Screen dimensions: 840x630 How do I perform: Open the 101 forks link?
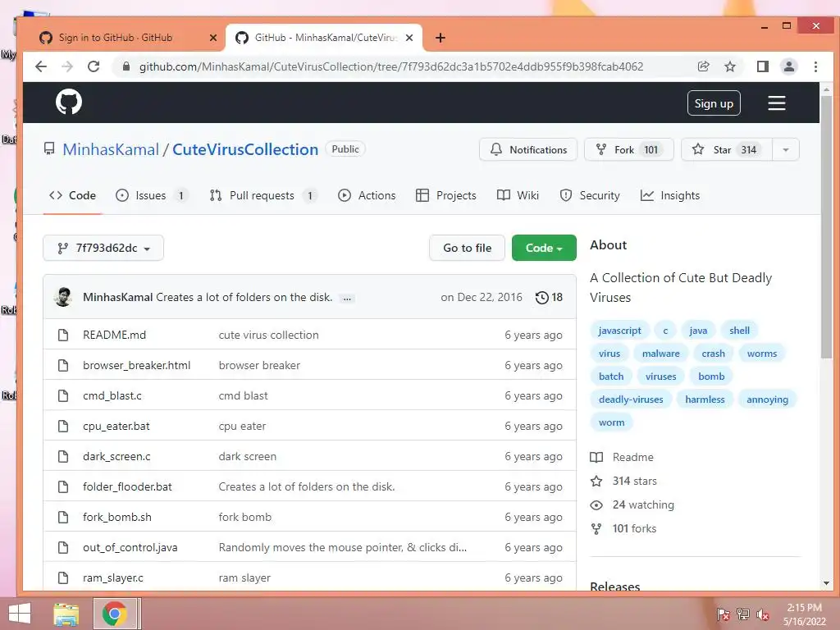click(x=623, y=529)
